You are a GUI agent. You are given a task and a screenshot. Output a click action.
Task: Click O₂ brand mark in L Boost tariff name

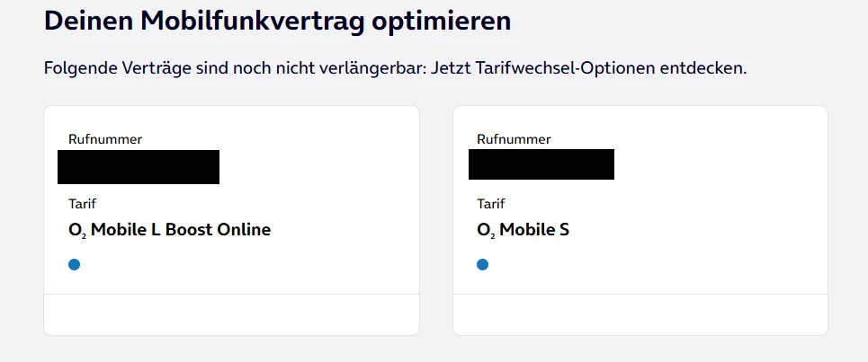click(x=76, y=230)
